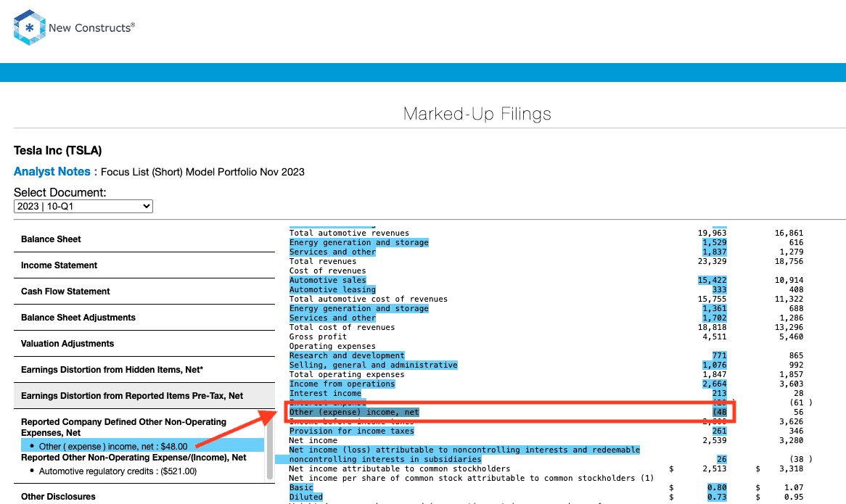
Task: Click highlighted Diluted earnings per share line
Action: coord(306,497)
